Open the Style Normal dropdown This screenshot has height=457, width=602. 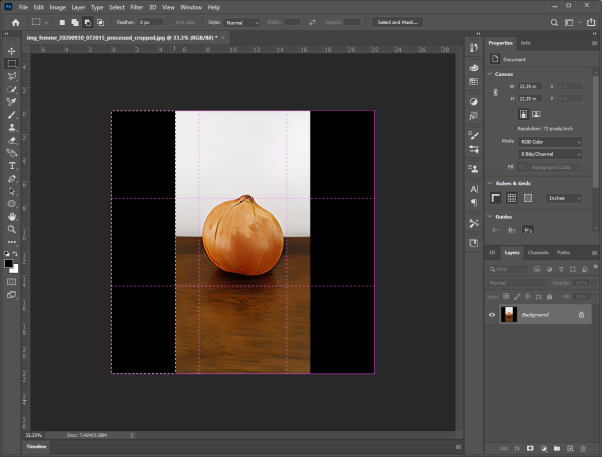[x=242, y=23]
